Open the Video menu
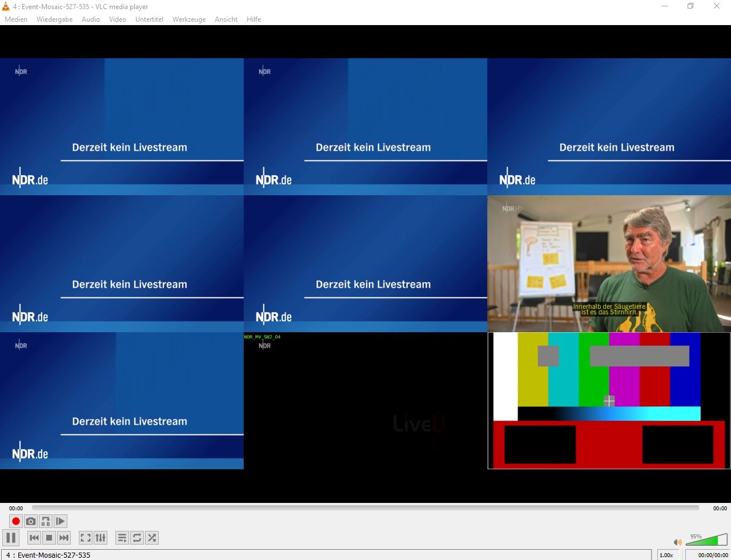 tap(118, 19)
